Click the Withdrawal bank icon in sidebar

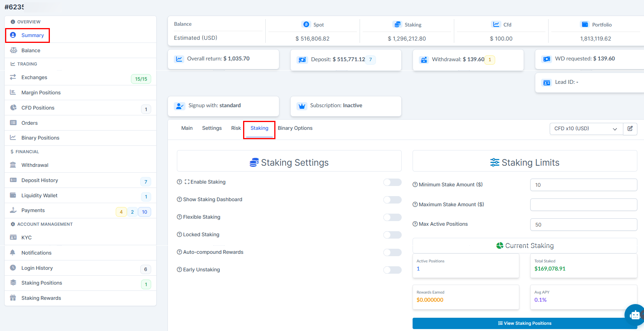pyautogui.click(x=13, y=165)
